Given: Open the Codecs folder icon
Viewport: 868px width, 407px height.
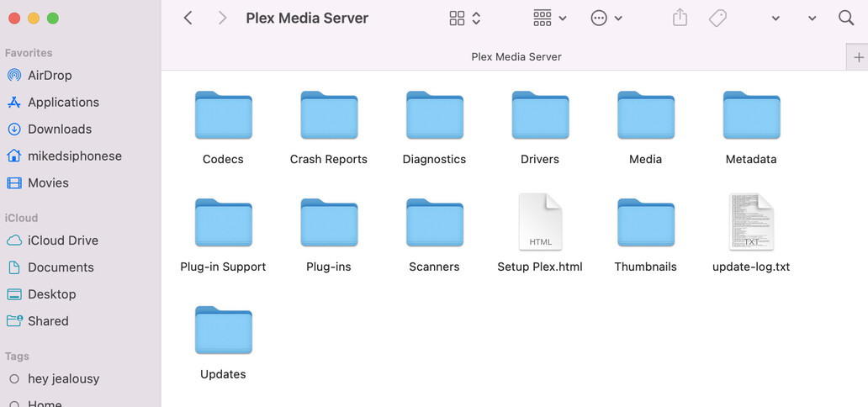Looking at the screenshot, I should click(x=223, y=115).
